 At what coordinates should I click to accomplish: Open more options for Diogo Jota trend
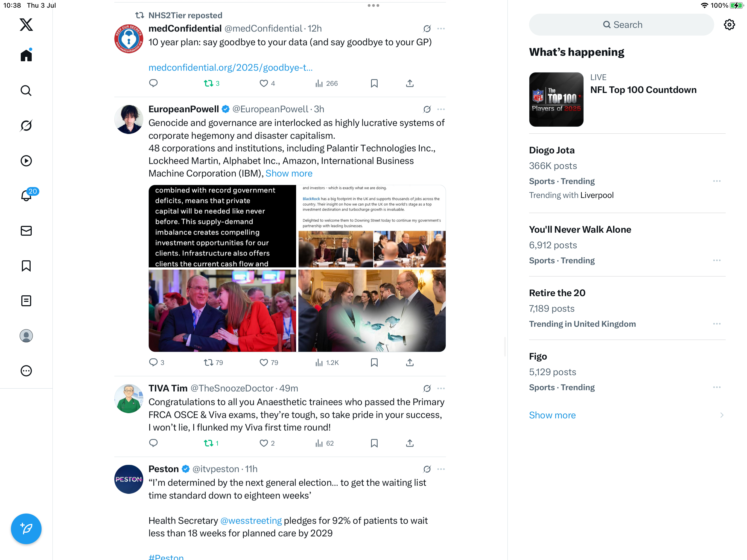pyautogui.click(x=717, y=181)
